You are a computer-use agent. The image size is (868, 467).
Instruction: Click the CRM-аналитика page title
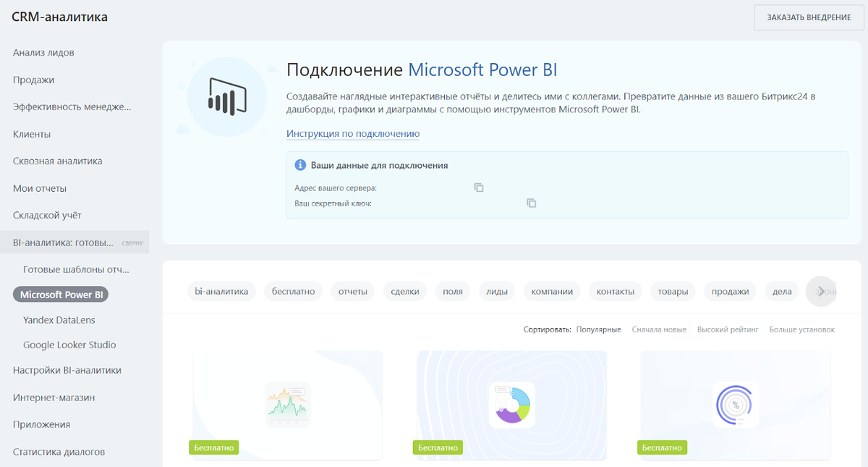pos(59,17)
